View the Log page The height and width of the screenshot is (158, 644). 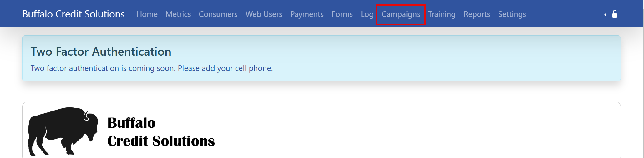coord(367,14)
